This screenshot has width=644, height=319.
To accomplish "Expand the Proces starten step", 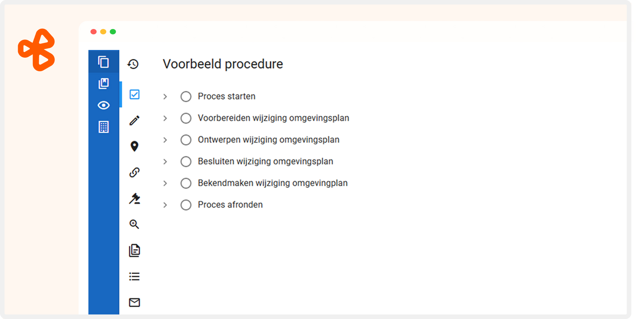I will pyautogui.click(x=165, y=96).
